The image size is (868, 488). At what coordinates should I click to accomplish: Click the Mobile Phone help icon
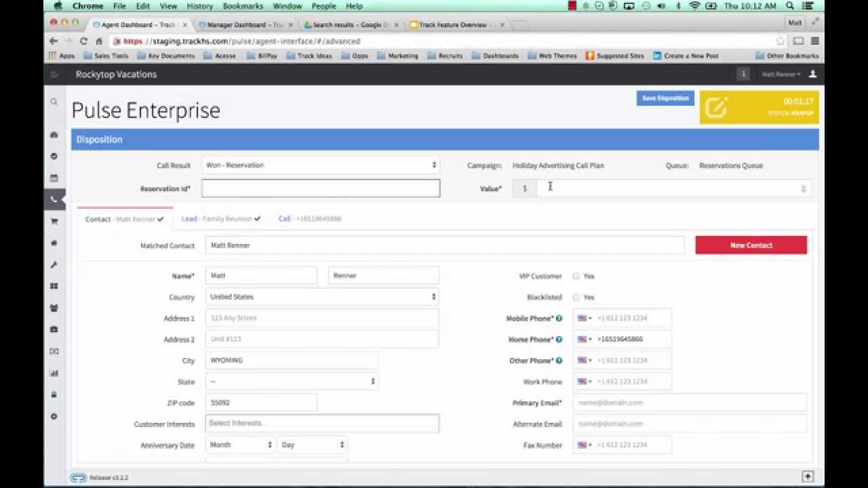click(559, 319)
